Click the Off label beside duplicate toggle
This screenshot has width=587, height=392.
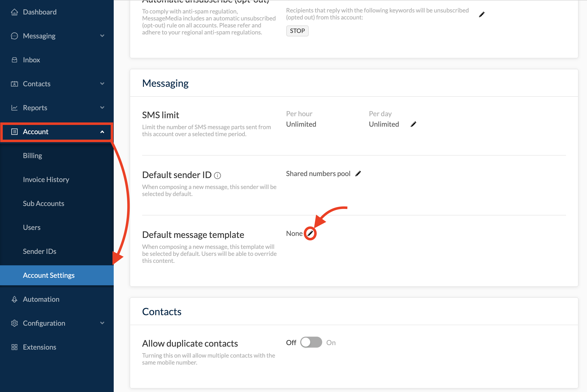[x=291, y=343]
